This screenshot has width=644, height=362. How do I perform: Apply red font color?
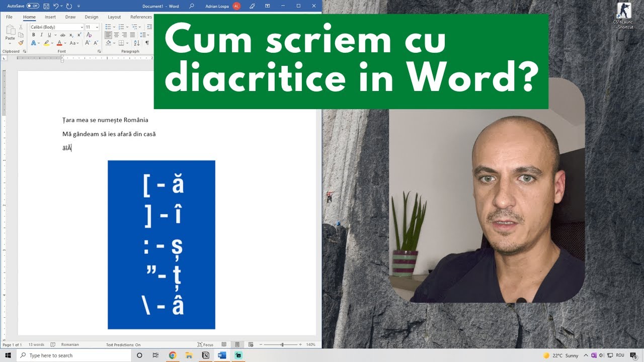59,43
